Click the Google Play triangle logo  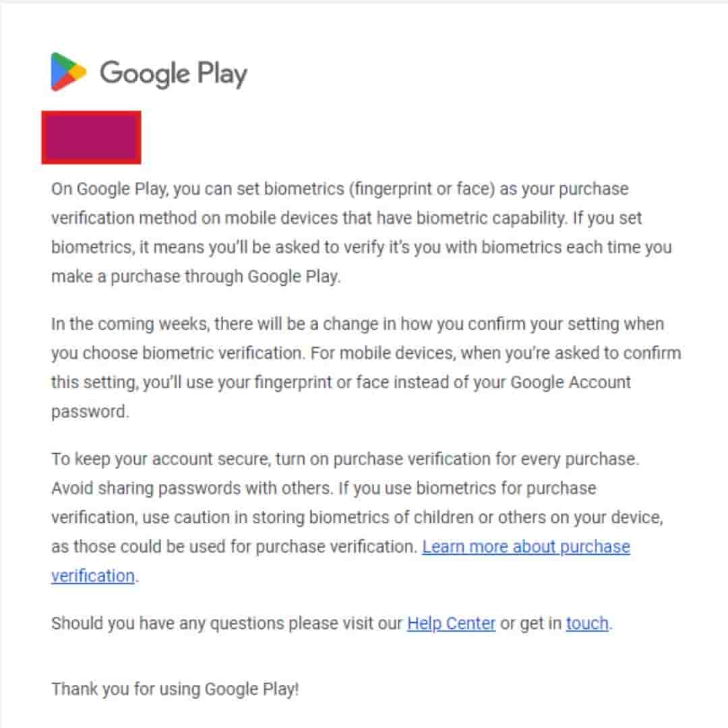click(x=68, y=71)
